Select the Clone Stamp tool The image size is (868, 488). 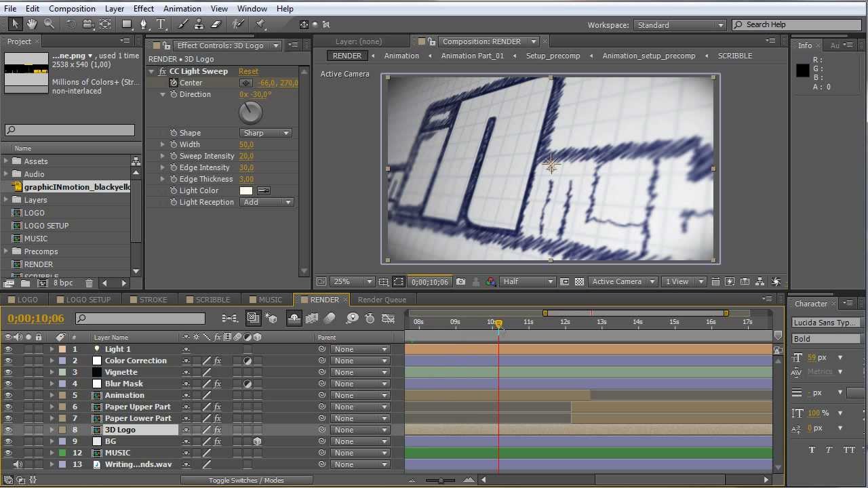tap(199, 24)
